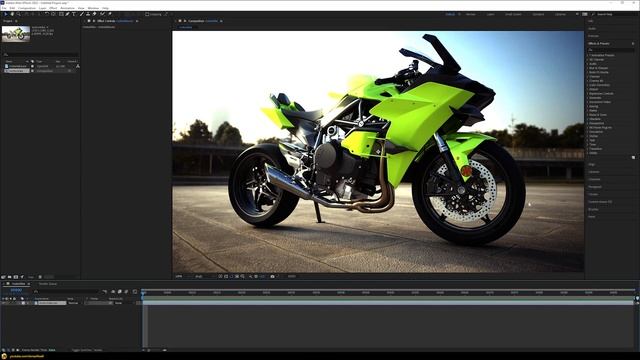Enable the Snapping checkbox
This screenshot has width=640, height=360.
point(147,14)
